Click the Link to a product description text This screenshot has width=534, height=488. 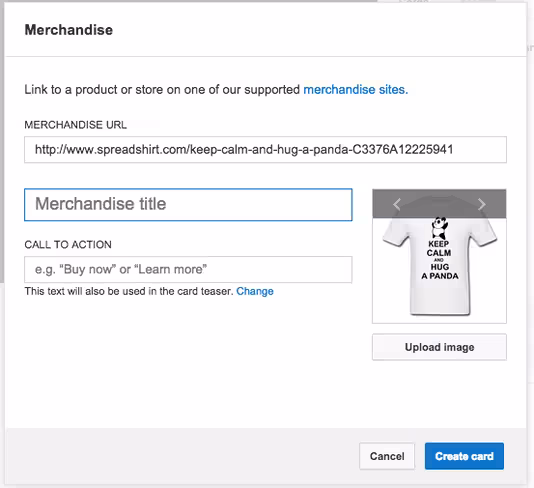[x=162, y=90]
